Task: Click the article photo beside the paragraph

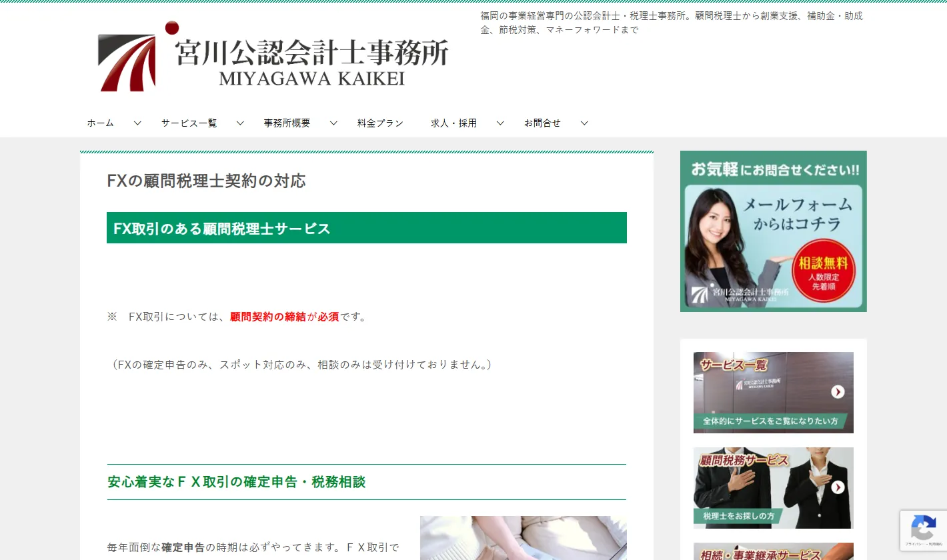Action: [x=524, y=538]
